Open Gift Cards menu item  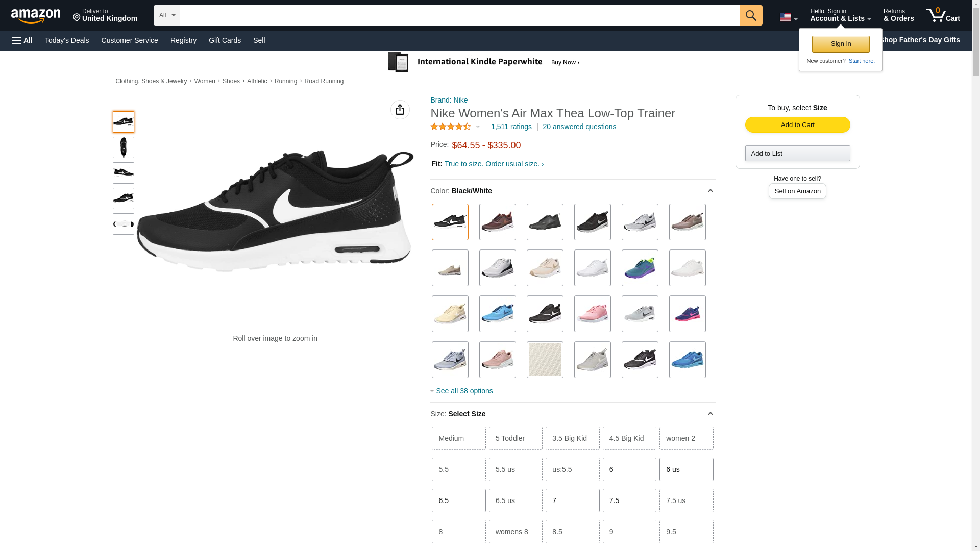pyautogui.click(x=225, y=40)
